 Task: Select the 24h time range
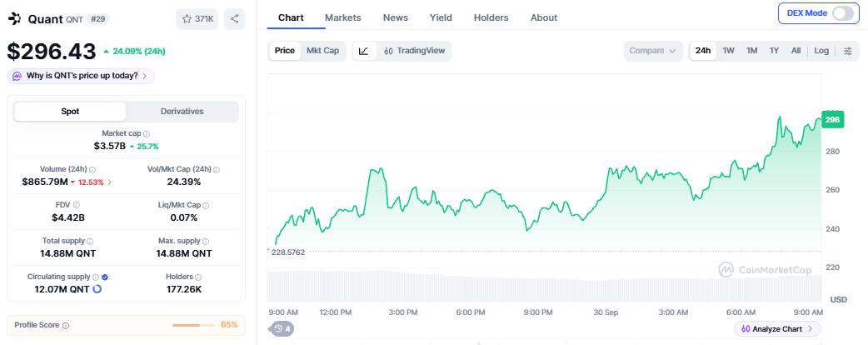(703, 51)
